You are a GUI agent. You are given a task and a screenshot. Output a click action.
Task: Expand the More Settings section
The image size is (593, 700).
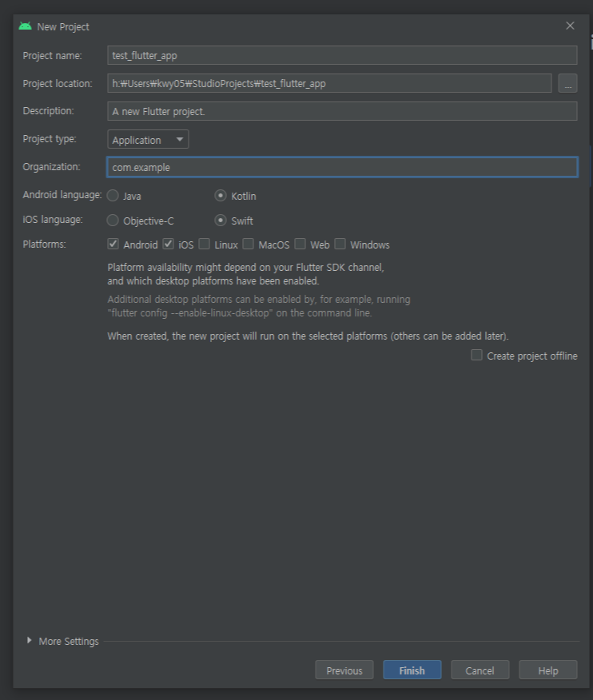click(30, 641)
